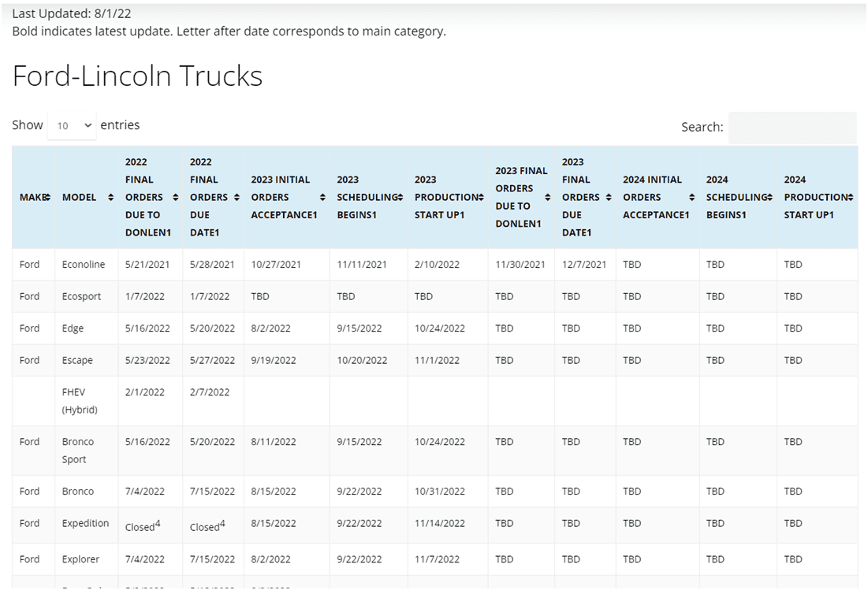Sort by 2024 Production Start Up arrows

click(x=851, y=198)
